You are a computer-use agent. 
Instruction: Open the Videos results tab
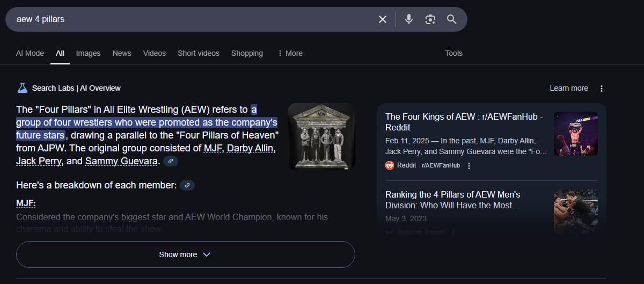pyautogui.click(x=155, y=53)
